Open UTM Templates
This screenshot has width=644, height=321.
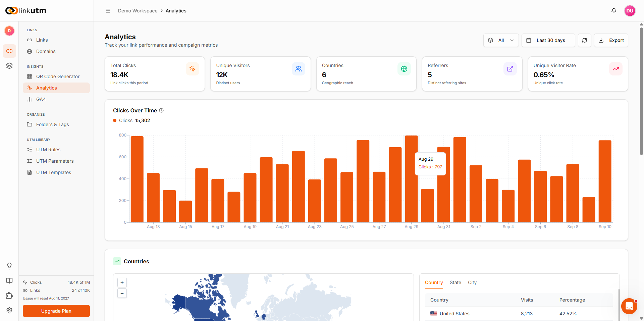point(56,172)
